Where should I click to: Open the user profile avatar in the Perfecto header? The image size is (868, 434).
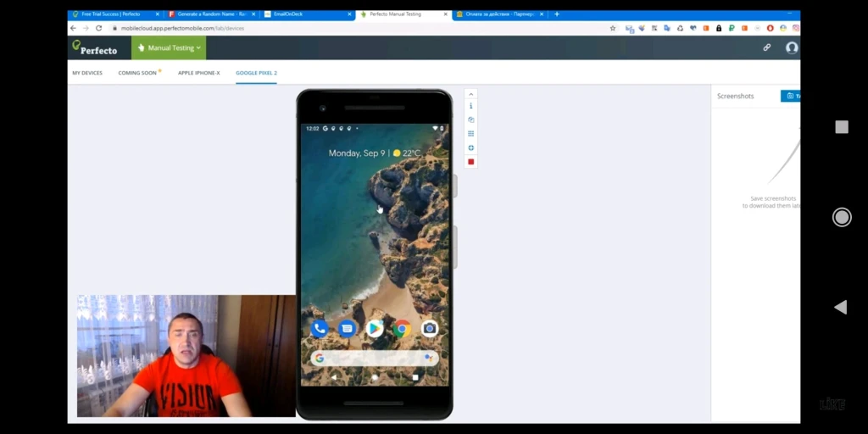[x=793, y=47]
